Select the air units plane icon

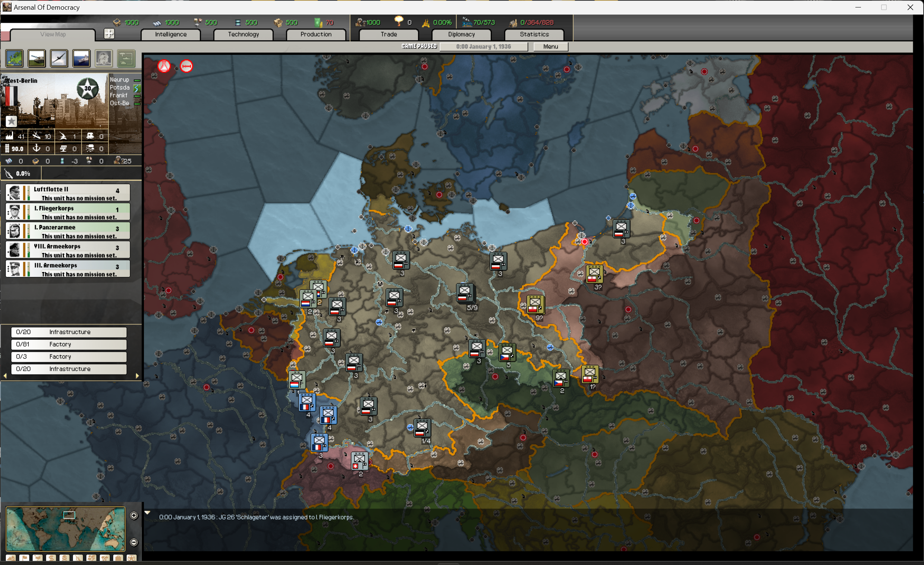(59, 58)
